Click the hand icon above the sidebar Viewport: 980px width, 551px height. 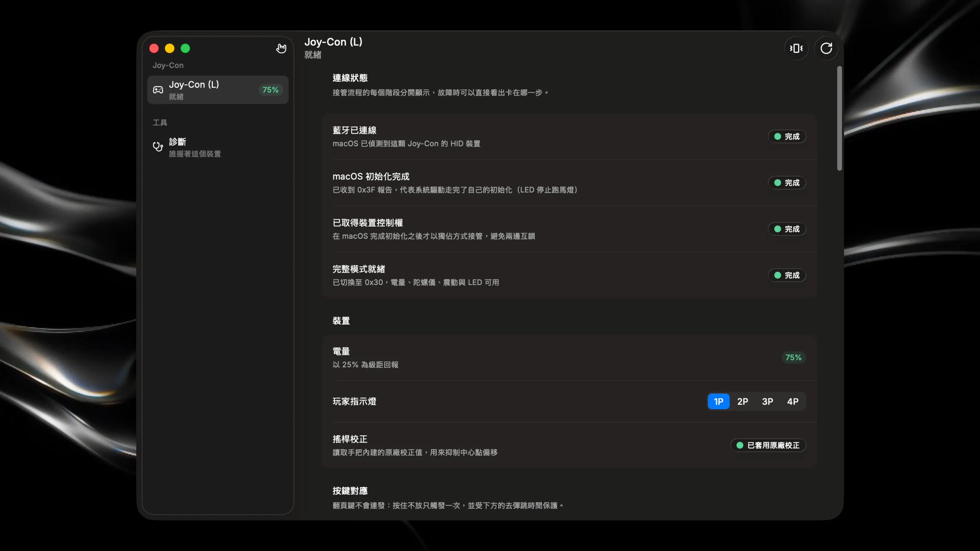[281, 48]
